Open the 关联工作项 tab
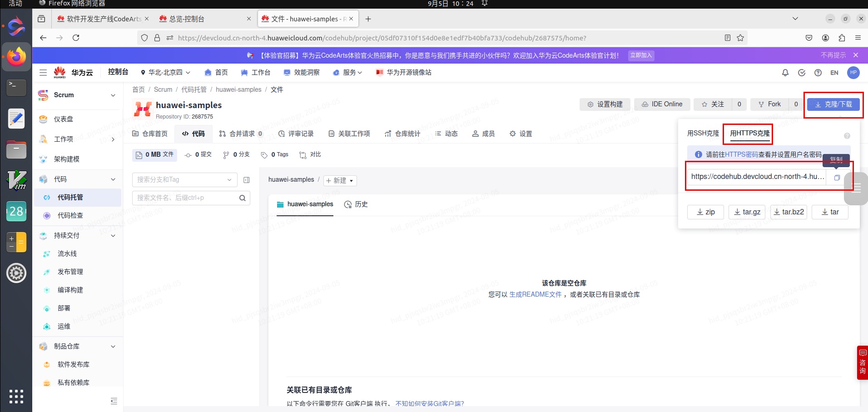This screenshot has width=868, height=412. pyautogui.click(x=349, y=134)
